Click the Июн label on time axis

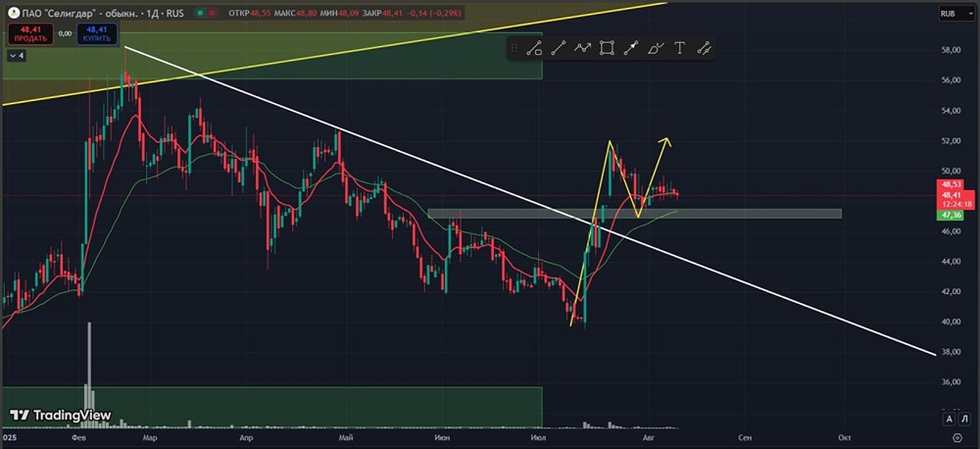click(x=443, y=437)
